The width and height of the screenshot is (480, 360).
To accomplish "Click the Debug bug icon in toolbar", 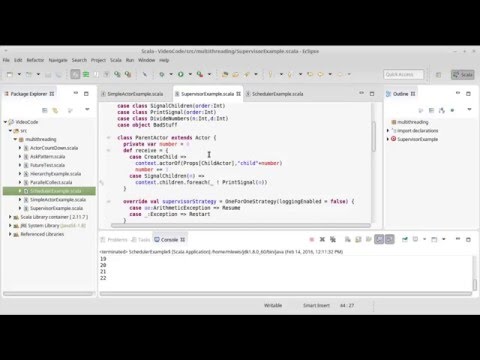I will [162, 74].
